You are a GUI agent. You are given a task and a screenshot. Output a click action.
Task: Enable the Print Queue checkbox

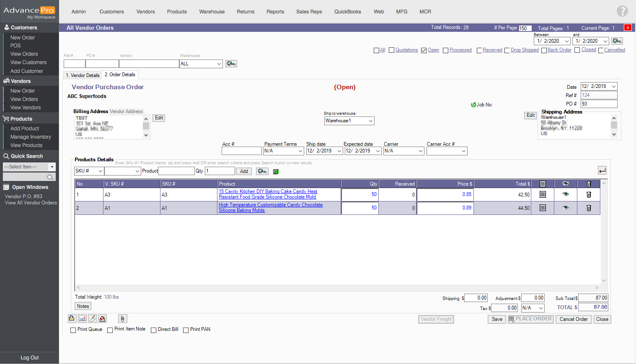(73, 330)
